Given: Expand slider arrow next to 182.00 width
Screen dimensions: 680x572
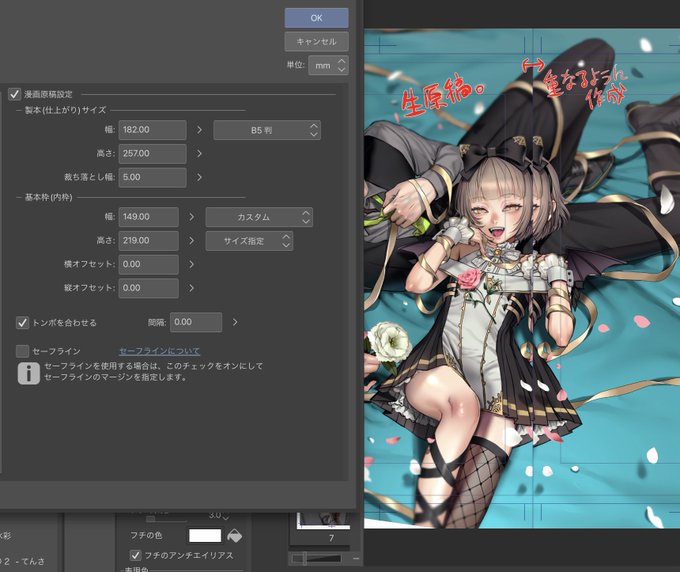Looking at the screenshot, I should tap(199, 130).
